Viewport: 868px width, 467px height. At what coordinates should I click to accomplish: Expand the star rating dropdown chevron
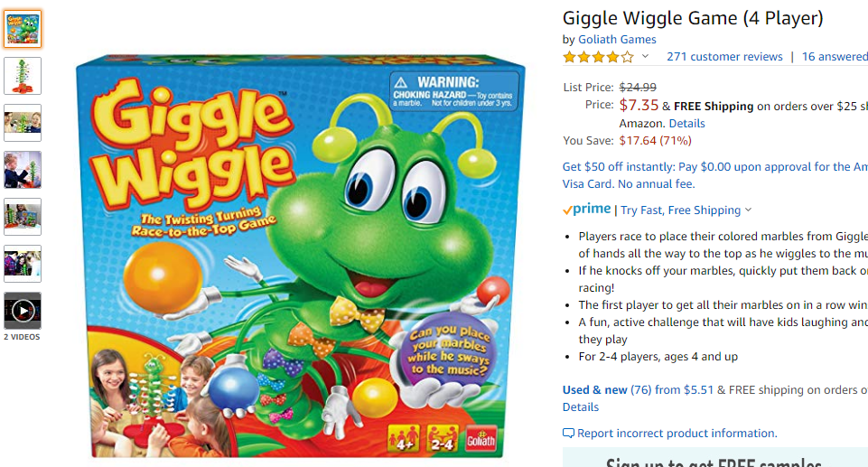[x=645, y=56]
